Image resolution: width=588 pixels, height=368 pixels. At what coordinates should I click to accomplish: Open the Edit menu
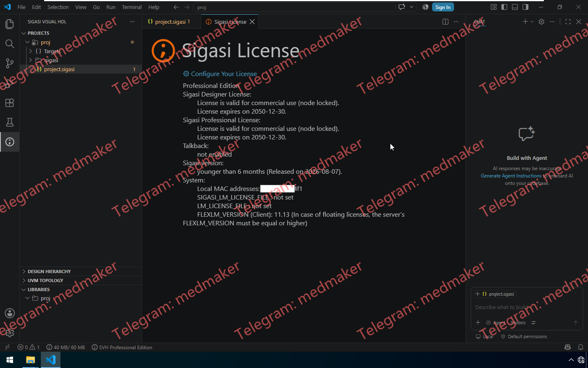click(36, 7)
